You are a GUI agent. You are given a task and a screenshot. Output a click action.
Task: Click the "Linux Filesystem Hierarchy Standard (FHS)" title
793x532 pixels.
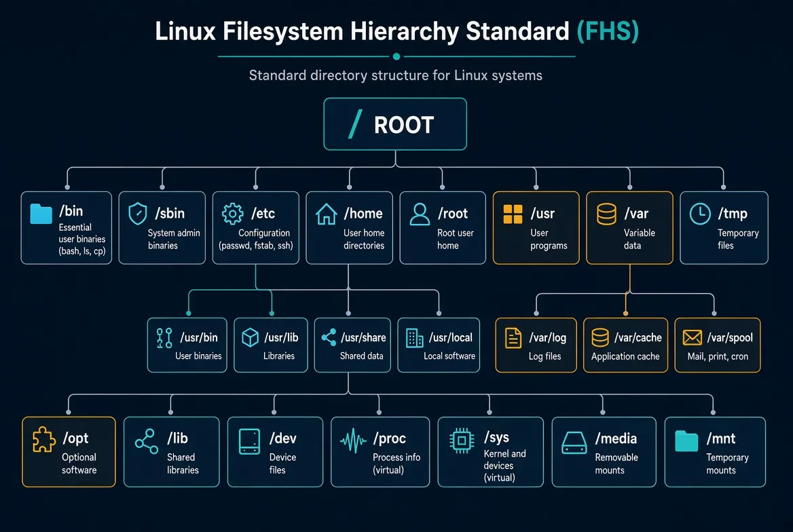[397, 31]
